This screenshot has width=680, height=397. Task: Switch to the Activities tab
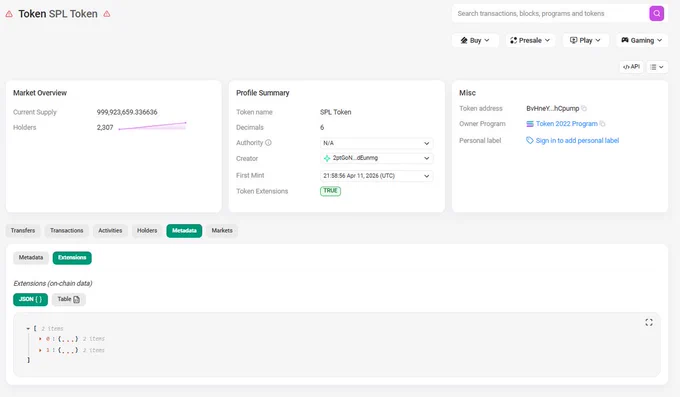[110, 231]
